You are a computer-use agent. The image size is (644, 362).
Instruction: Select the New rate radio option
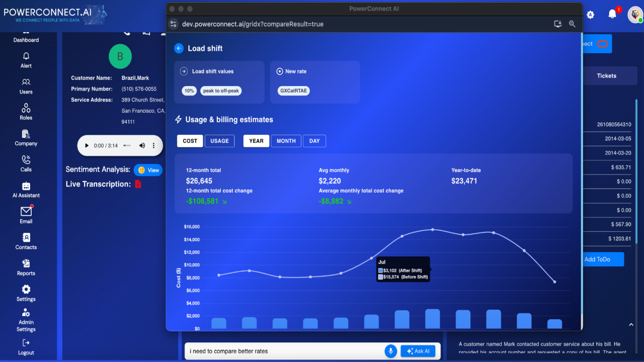(x=280, y=71)
